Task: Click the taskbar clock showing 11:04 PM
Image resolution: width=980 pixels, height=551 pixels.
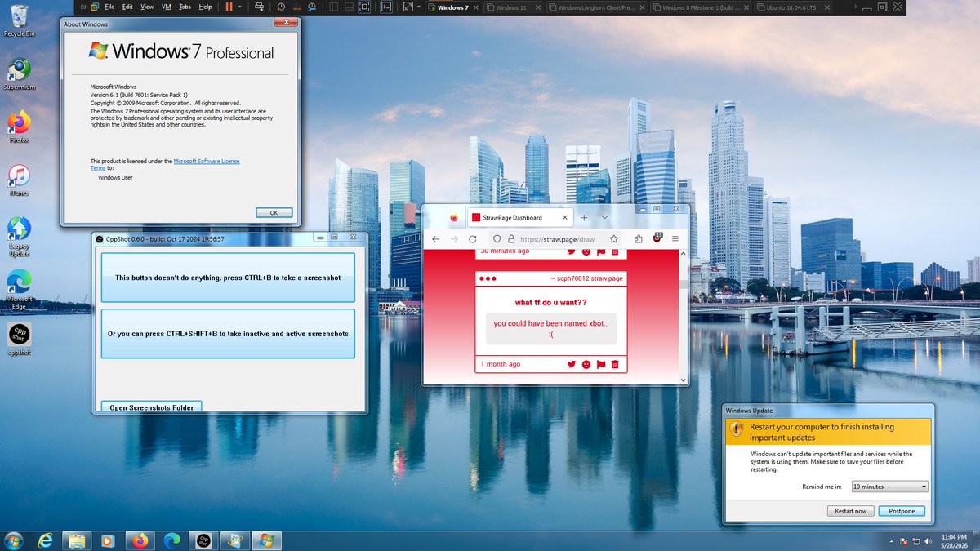Action: coord(954,540)
